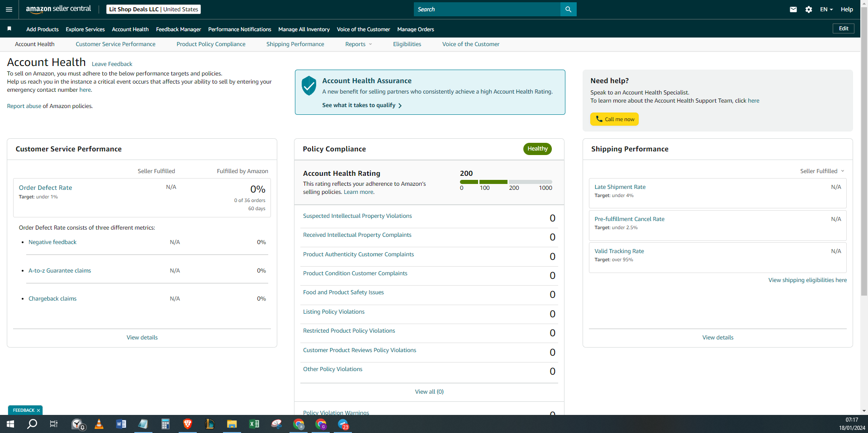The height and width of the screenshot is (433, 868).
Task: Open A-to-z Guarantee claims link
Action: point(60,271)
